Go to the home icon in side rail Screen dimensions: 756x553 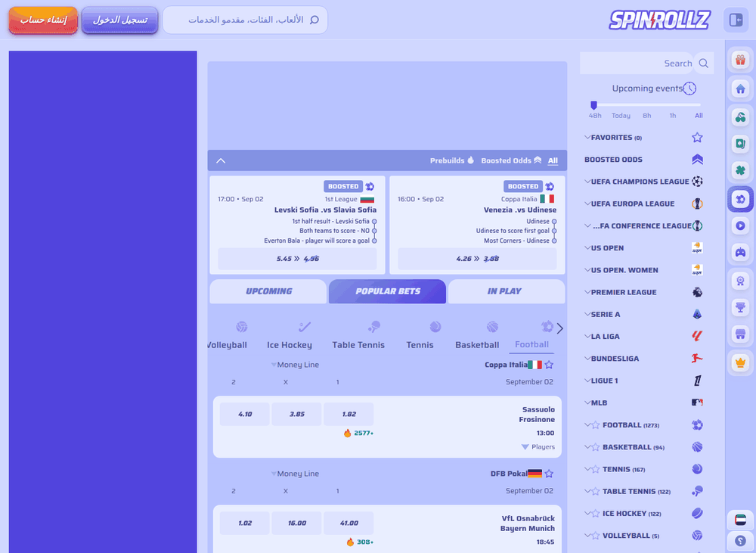pyautogui.click(x=740, y=89)
